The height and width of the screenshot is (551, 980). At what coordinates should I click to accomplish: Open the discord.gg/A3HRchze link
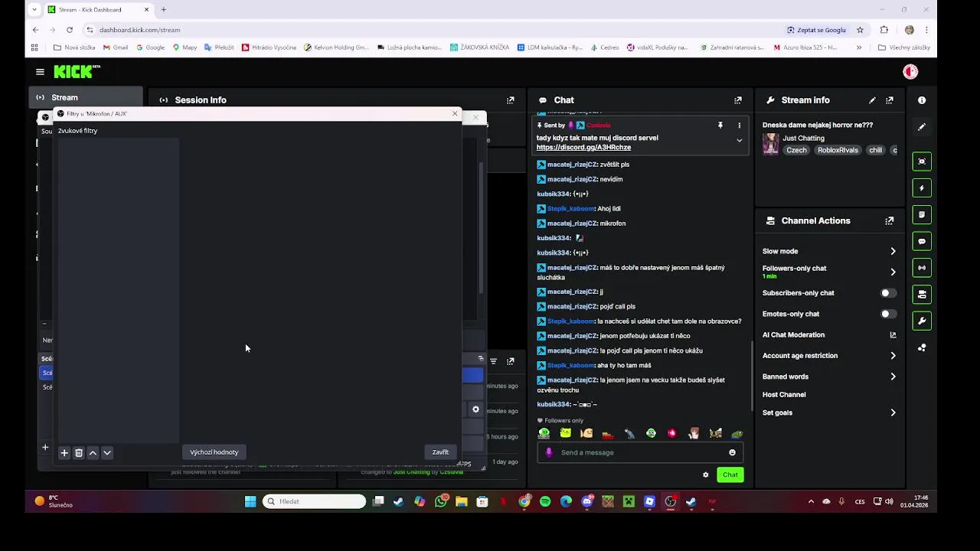pos(583,147)
